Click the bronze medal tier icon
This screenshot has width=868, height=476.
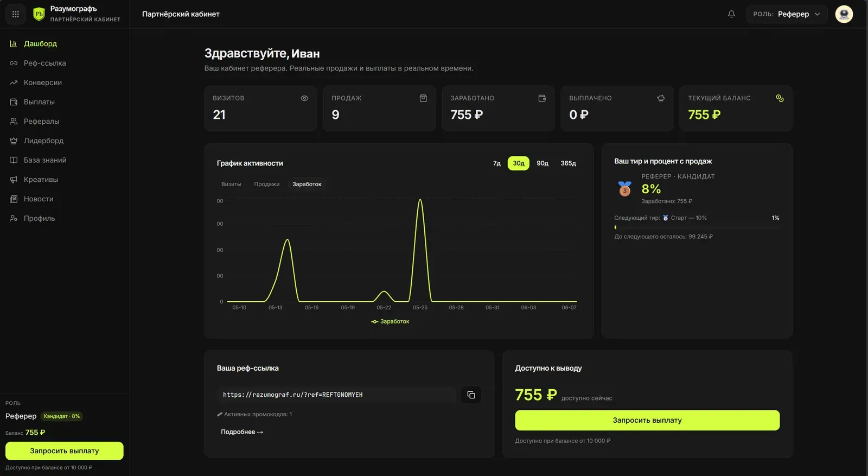click(625, 189)
